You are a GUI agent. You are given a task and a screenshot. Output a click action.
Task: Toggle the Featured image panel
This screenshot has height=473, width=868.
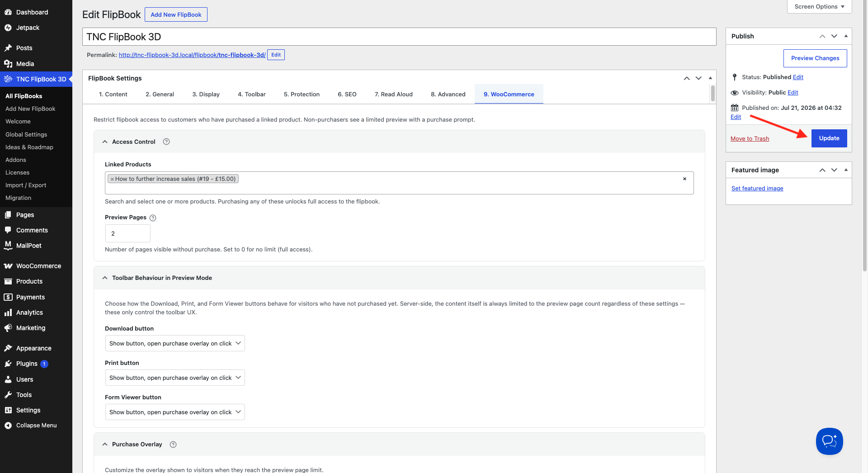click(846, 170)
